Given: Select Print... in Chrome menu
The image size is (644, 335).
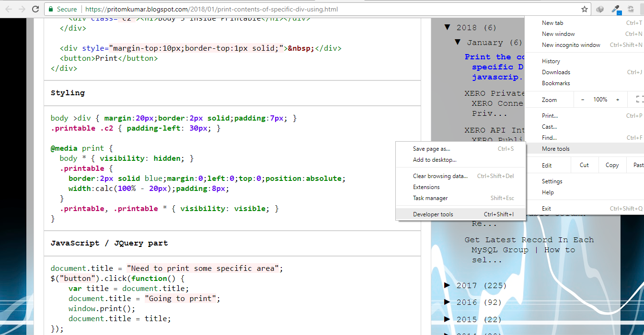Looking at the screenshot, I should pos(585,116).
